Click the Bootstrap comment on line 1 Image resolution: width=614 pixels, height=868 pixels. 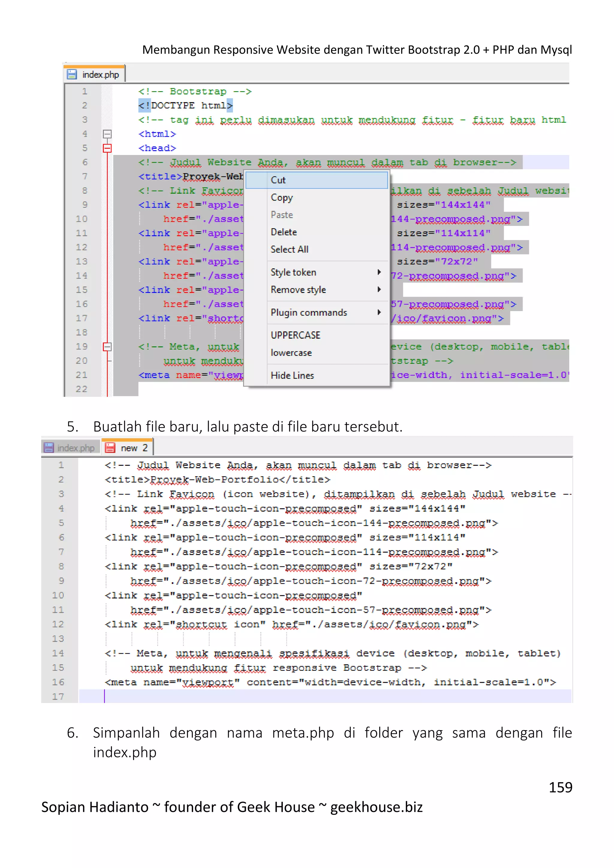pyautogui.click(x=195, y=91)
